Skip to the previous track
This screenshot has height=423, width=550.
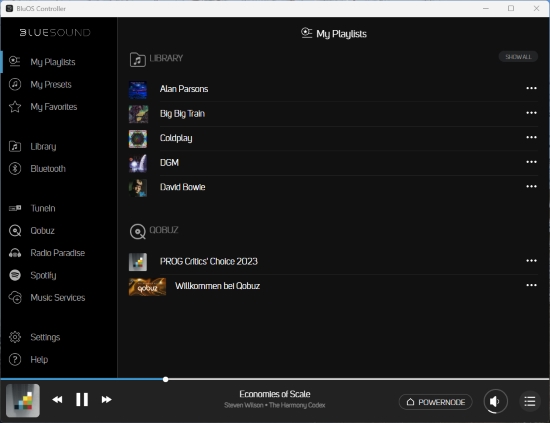(57, 400)
